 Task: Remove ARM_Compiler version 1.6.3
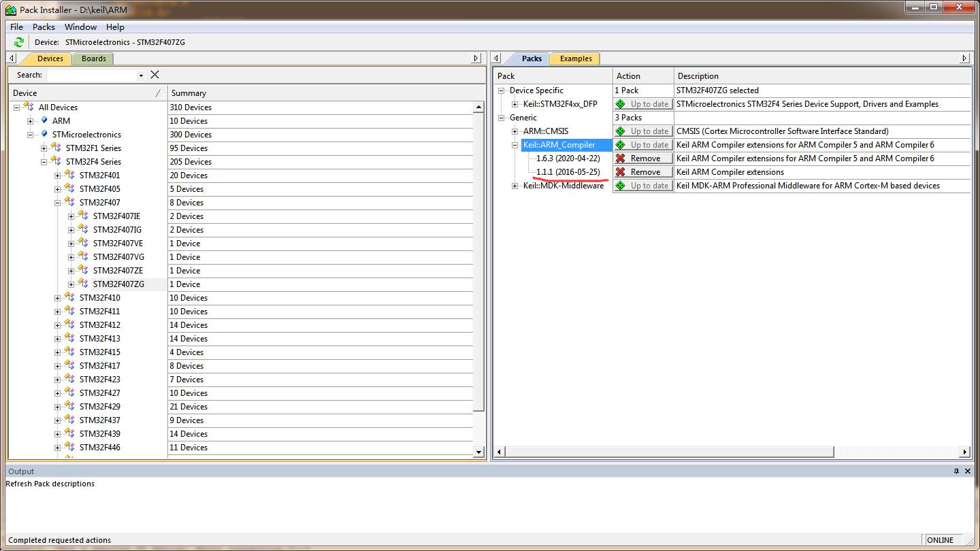(x=643, y=158)
